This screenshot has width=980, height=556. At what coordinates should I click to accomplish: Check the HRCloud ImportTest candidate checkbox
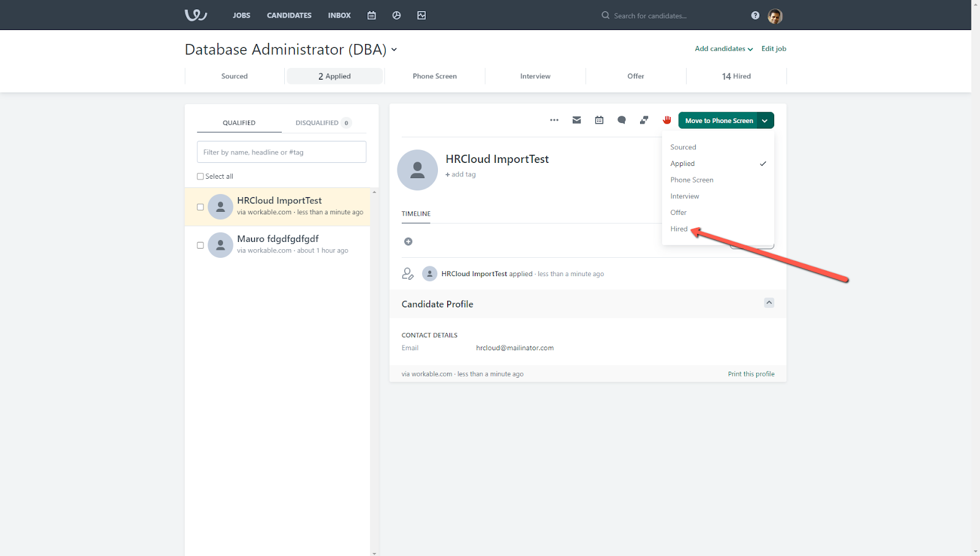pos(200,207)
